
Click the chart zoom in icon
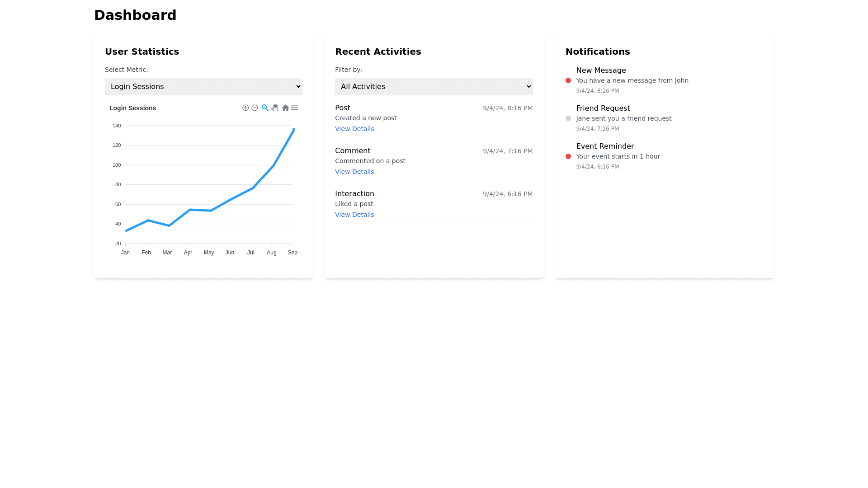click(x=245, y=108)
